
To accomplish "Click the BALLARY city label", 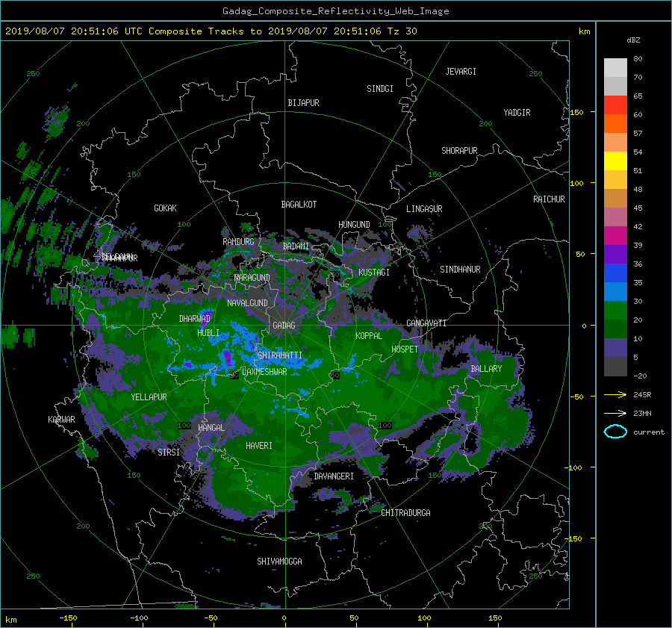I will (486, 369).
